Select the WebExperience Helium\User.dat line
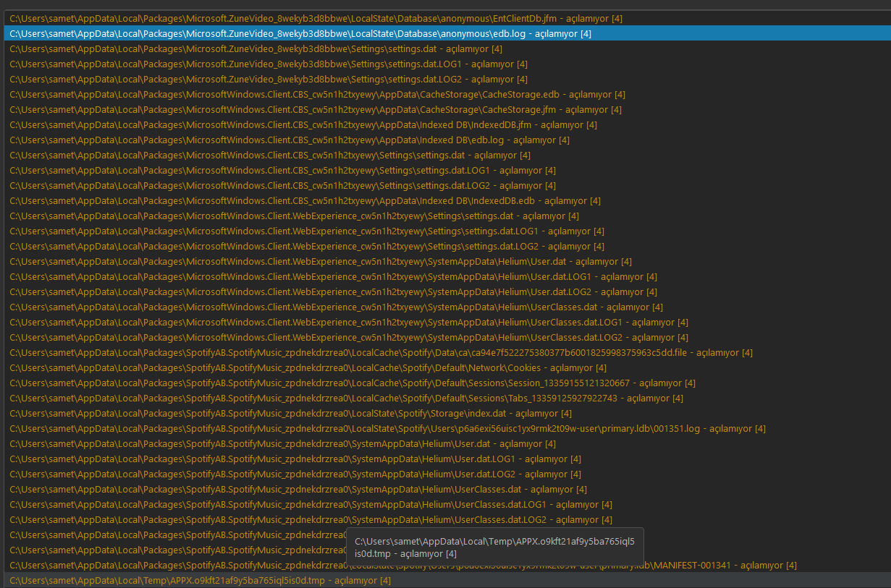Screen dimensions: 891x588 click(x=447, y=261)
